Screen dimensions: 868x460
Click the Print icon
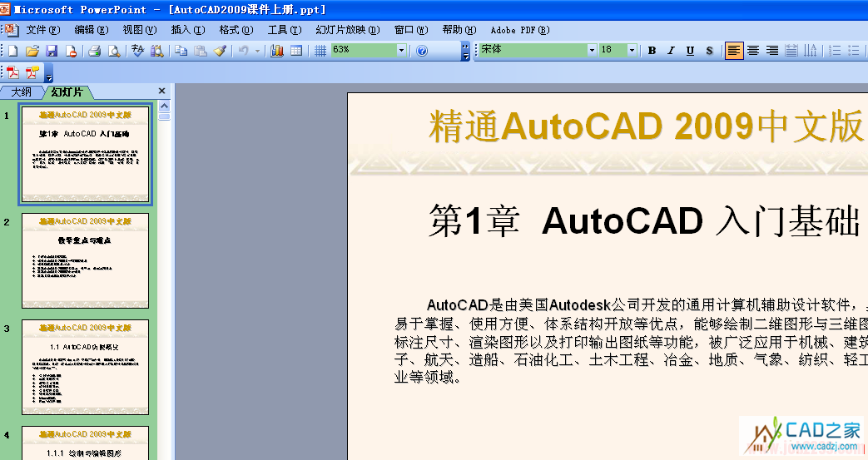95,51
